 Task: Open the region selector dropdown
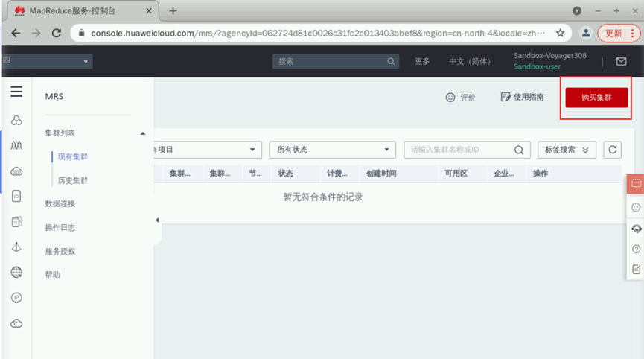(x=47, y=61)
